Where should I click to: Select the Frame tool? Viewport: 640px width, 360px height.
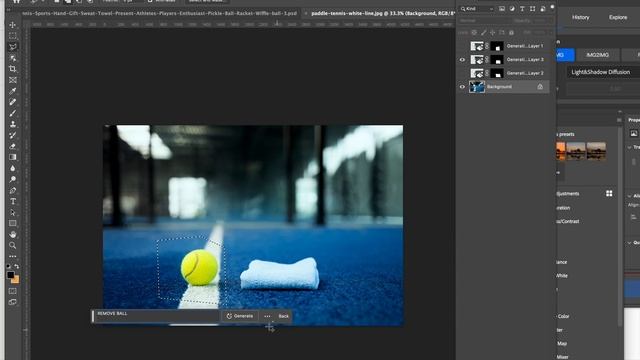(13, 80)
